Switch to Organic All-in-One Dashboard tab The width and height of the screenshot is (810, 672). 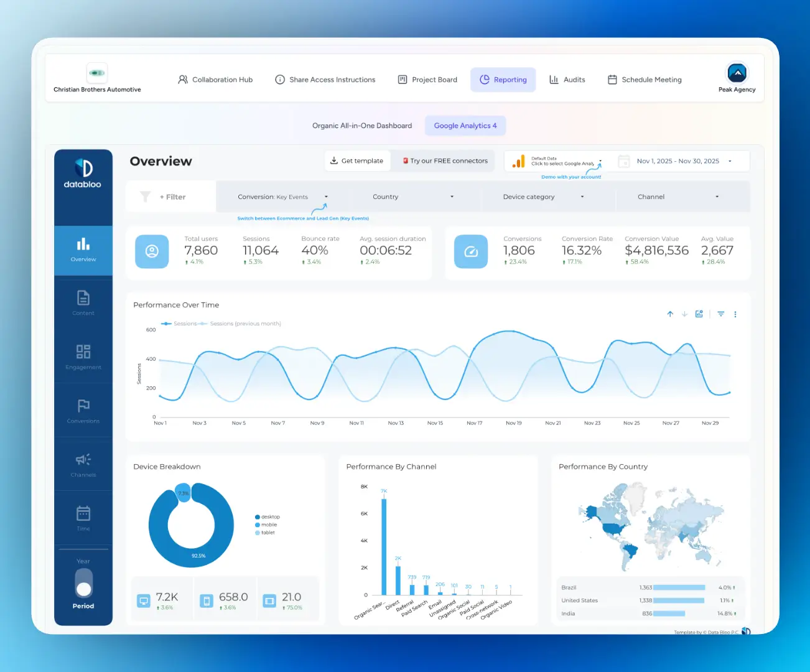(361, 126)
